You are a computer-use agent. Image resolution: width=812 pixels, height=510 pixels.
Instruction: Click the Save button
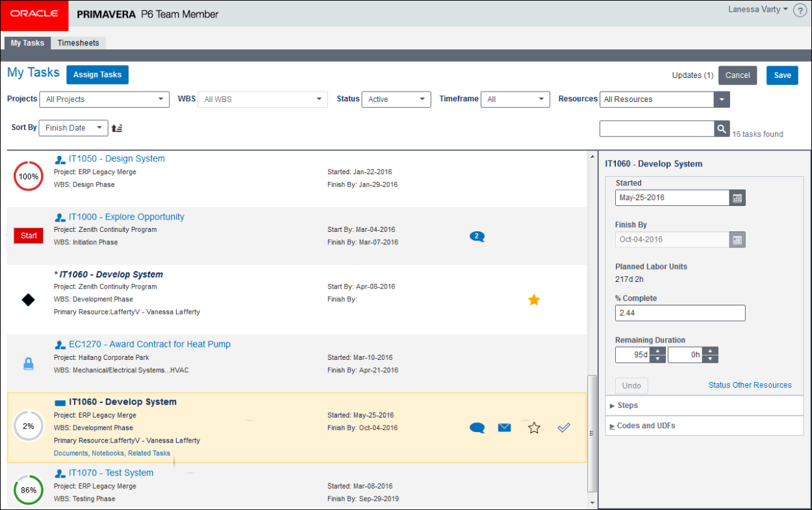pos(782,75)
